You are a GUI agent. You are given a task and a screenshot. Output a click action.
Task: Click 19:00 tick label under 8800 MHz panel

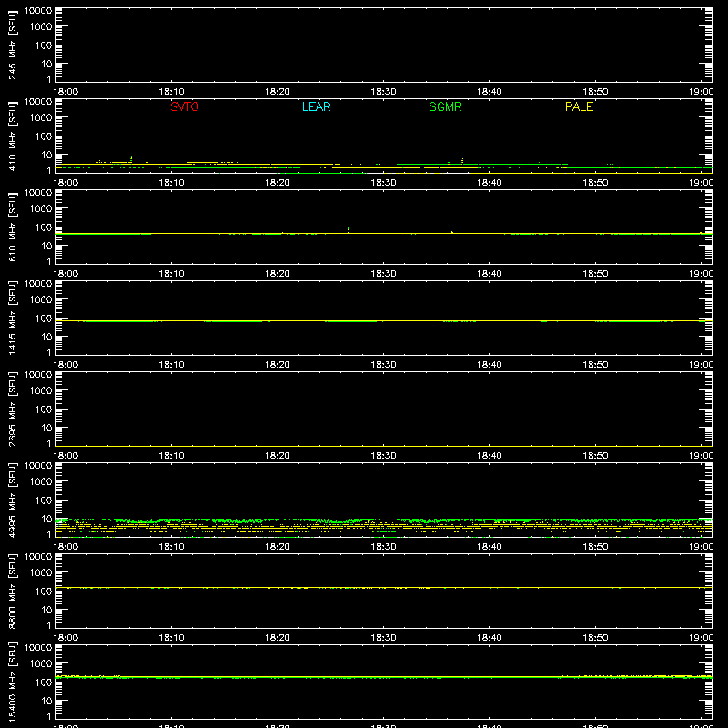pos(701,638)
